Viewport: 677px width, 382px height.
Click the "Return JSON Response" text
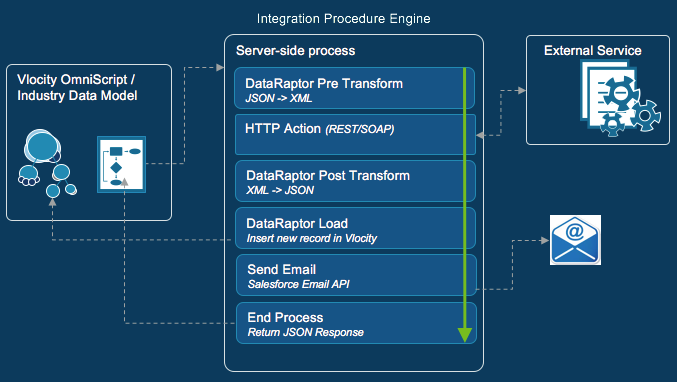point(305,332)
